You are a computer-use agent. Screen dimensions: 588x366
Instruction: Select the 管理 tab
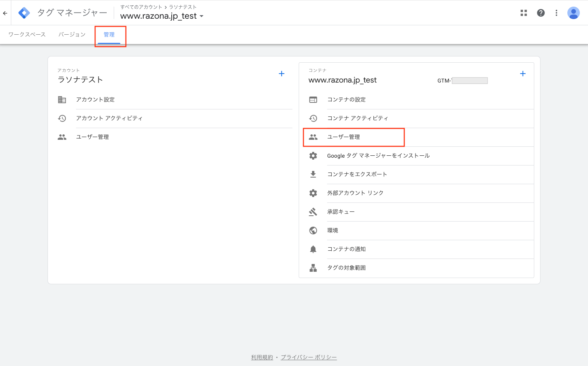click(109, 35)
